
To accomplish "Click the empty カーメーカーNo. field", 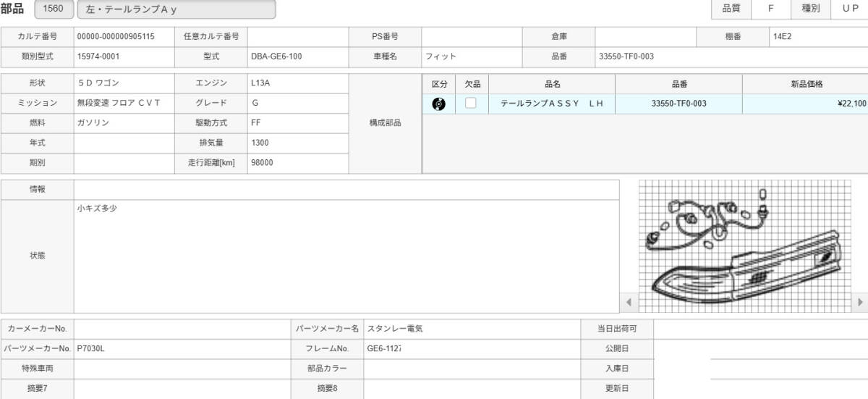I will (182, 328).
